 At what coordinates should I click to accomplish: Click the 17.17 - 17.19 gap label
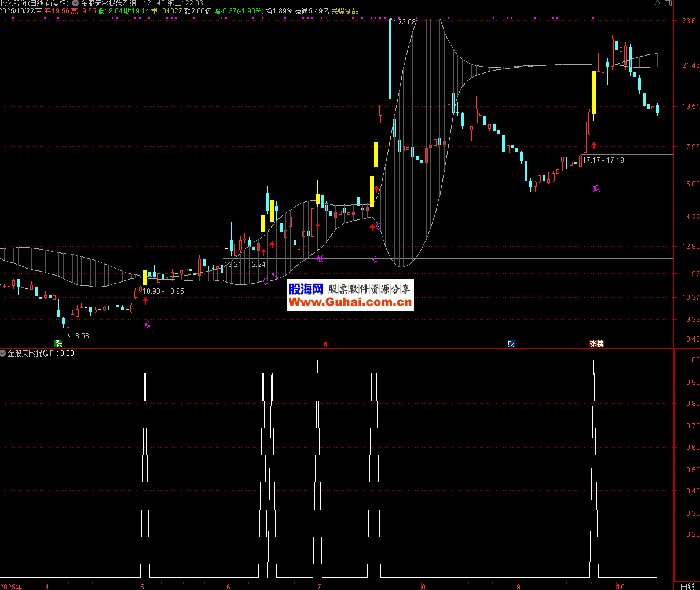point(603,160)
